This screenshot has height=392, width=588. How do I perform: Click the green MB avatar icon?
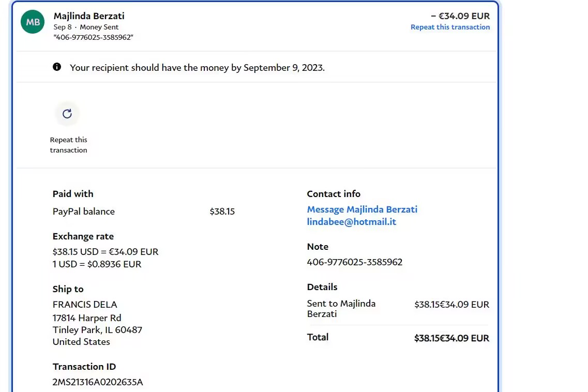(x=33, y=22)
